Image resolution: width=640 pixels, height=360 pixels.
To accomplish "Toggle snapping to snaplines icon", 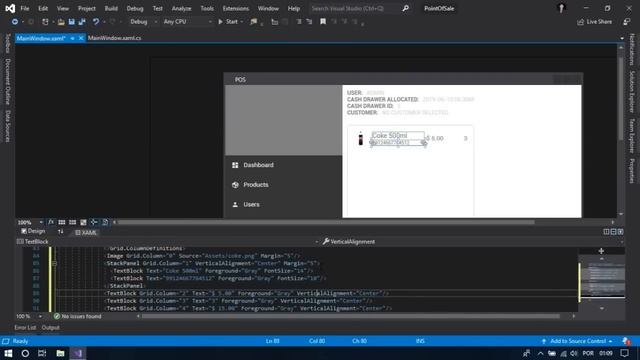I will point(94,222).
